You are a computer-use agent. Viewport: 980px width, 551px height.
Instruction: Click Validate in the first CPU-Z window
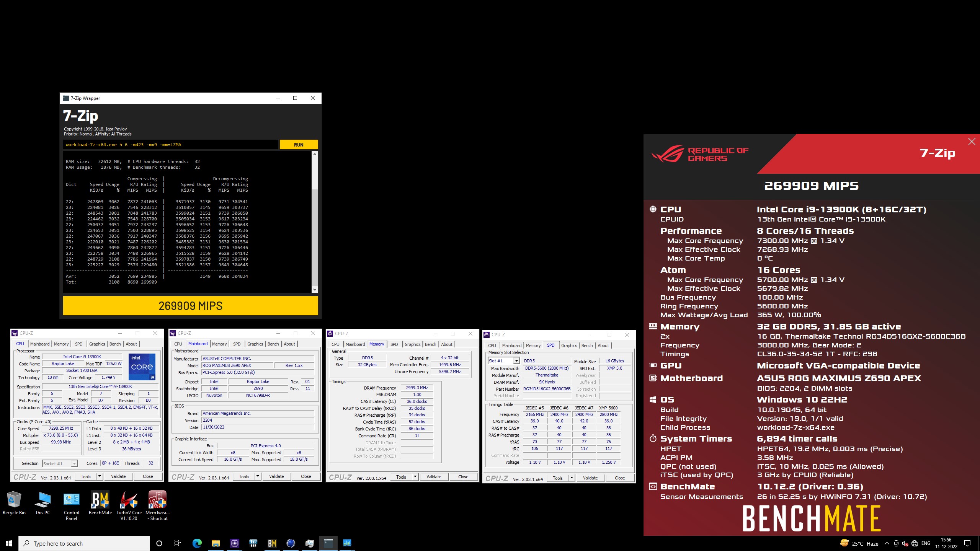coord(118,476)
